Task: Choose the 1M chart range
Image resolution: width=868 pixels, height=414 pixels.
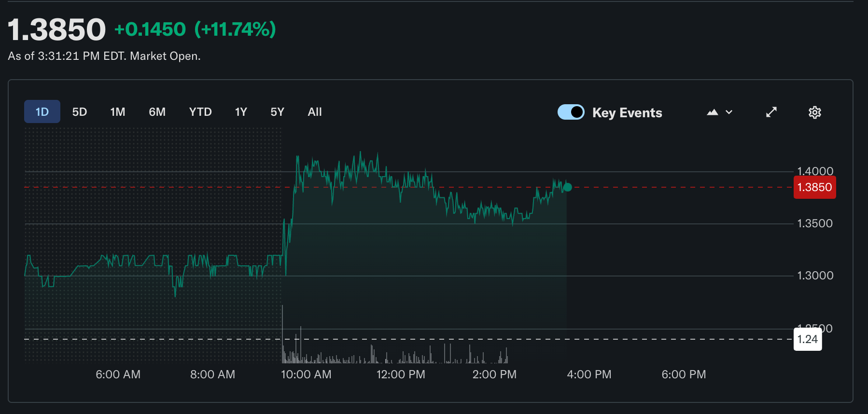Action: pos(117,112)
